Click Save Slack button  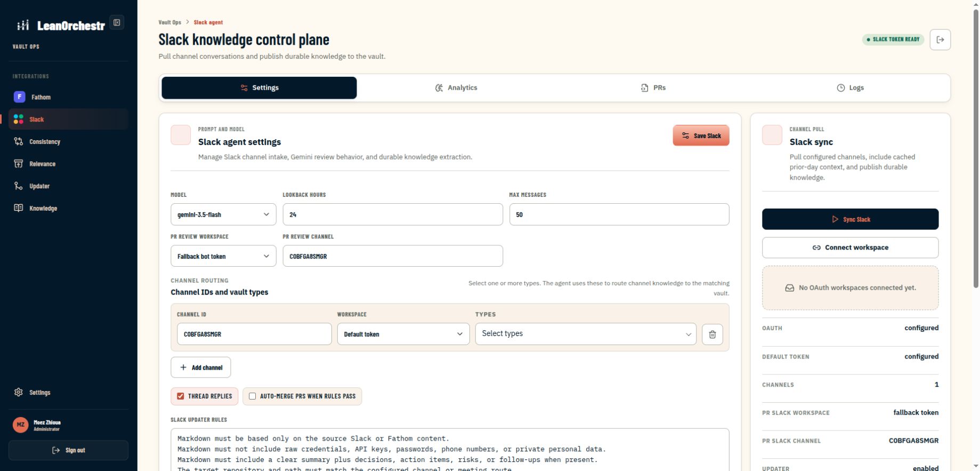tap(701, 135)
